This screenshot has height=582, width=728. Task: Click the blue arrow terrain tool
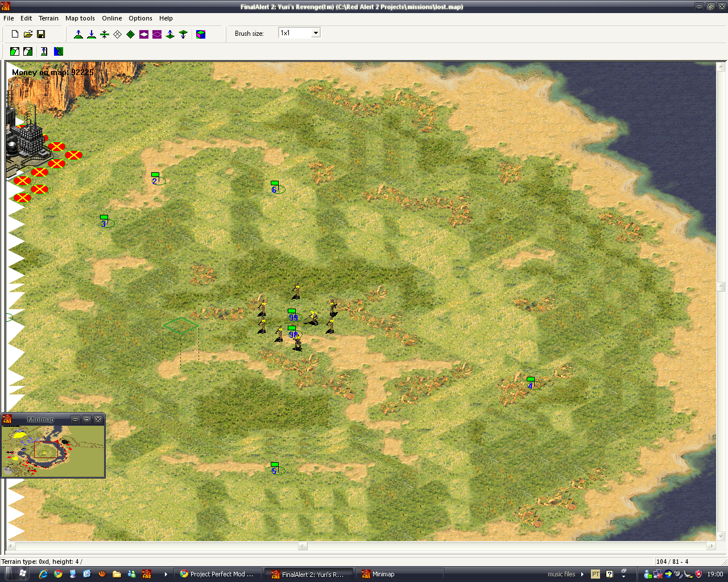click(x=44, y=52)
